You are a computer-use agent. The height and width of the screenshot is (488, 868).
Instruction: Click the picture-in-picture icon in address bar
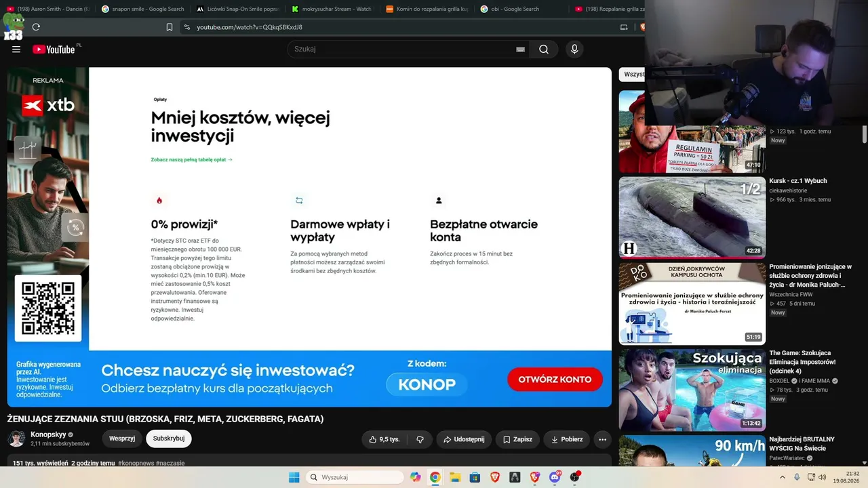click(x=624, y=27)
